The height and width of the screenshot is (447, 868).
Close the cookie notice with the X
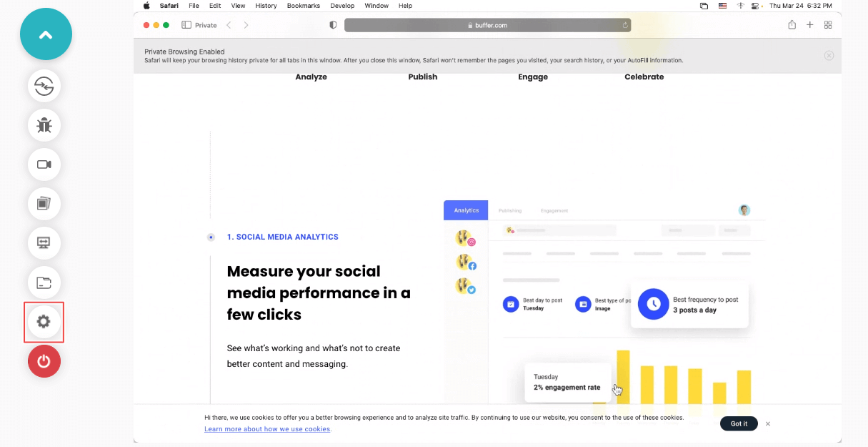(x=768, y=423)
